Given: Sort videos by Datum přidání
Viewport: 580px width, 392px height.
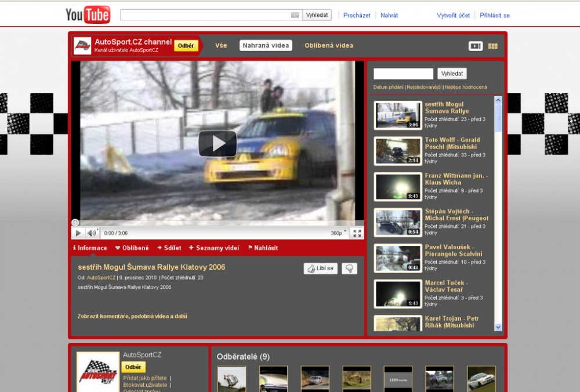Looking at the screenshot, I should [x=388, y=88].
